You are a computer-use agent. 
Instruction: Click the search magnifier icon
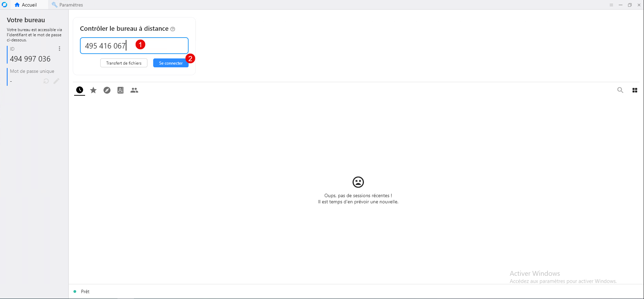click(620, 90)
